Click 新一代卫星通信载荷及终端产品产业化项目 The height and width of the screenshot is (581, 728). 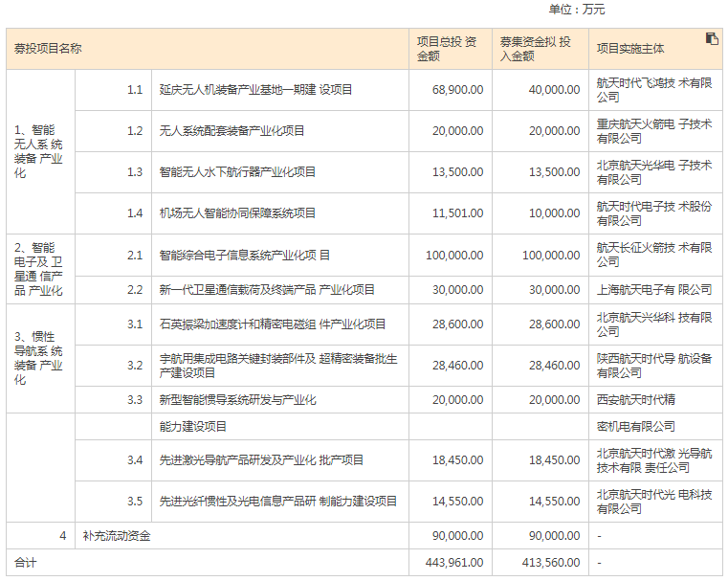click(267, 290)
